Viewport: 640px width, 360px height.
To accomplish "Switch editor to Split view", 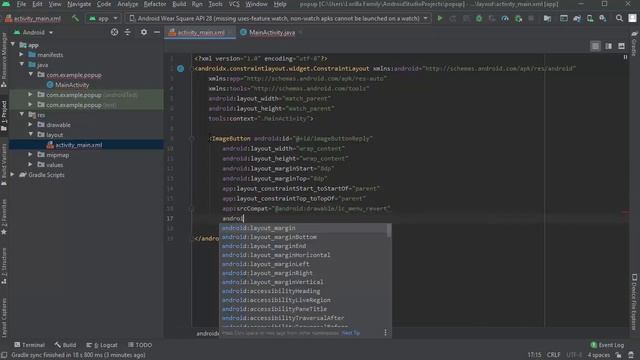I will [609, 46].
